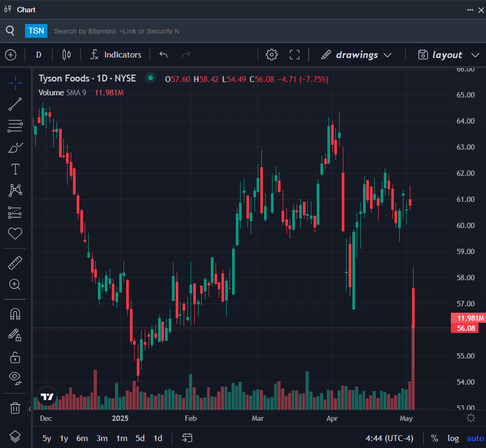Click the TSN symbol tag
486x448 pixels.
[x=36, y=31]
